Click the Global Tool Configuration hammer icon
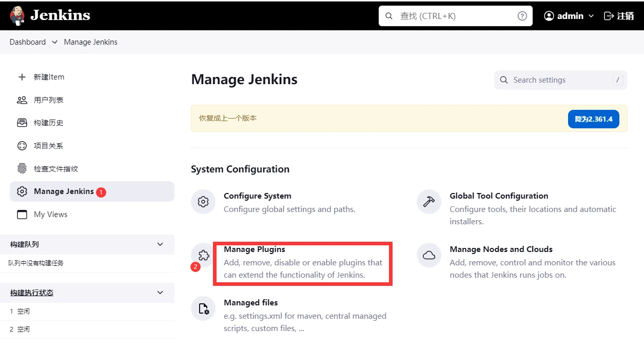Image resolution: width=644 pixels, height=349 pixels. pos(429,202)
